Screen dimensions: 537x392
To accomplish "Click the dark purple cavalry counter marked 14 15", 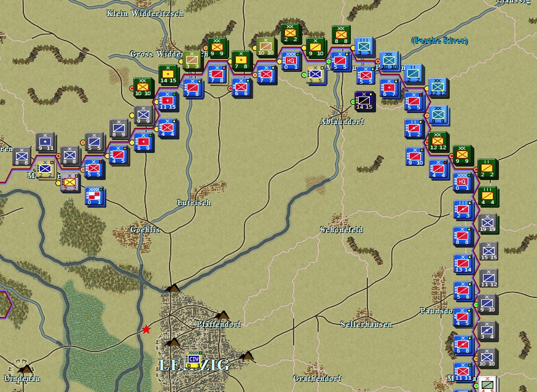I will click(364, 101).
